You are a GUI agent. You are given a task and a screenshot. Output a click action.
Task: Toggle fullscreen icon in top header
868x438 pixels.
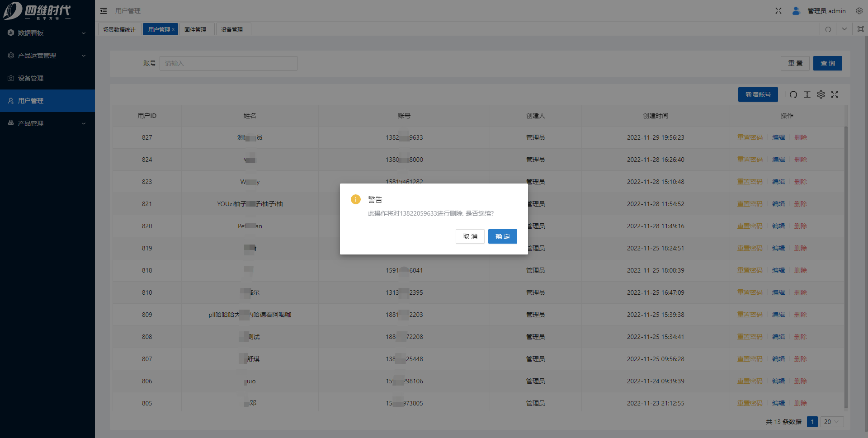pyautogui.click(x=778, y=11)
